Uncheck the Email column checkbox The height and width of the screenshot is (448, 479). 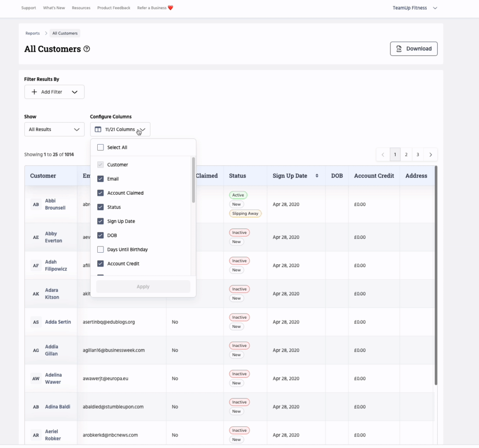point(101,179)
